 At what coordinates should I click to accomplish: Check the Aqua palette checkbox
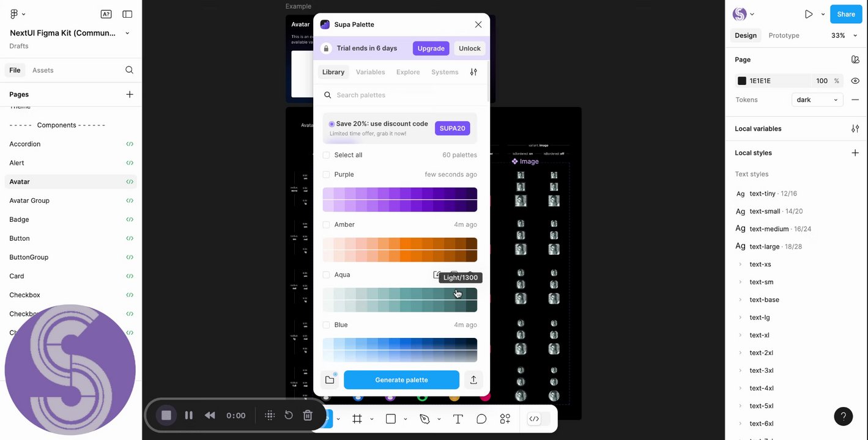pos(326,275)
